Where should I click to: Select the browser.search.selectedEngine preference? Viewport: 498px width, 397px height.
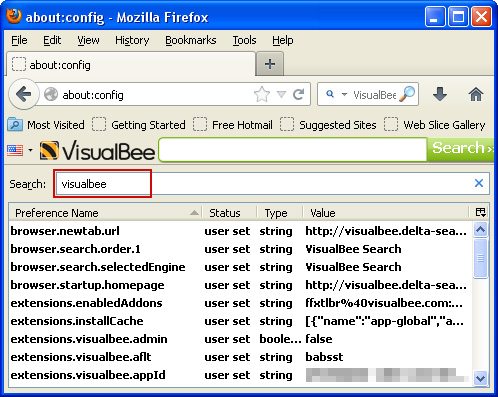click(240, 267)
